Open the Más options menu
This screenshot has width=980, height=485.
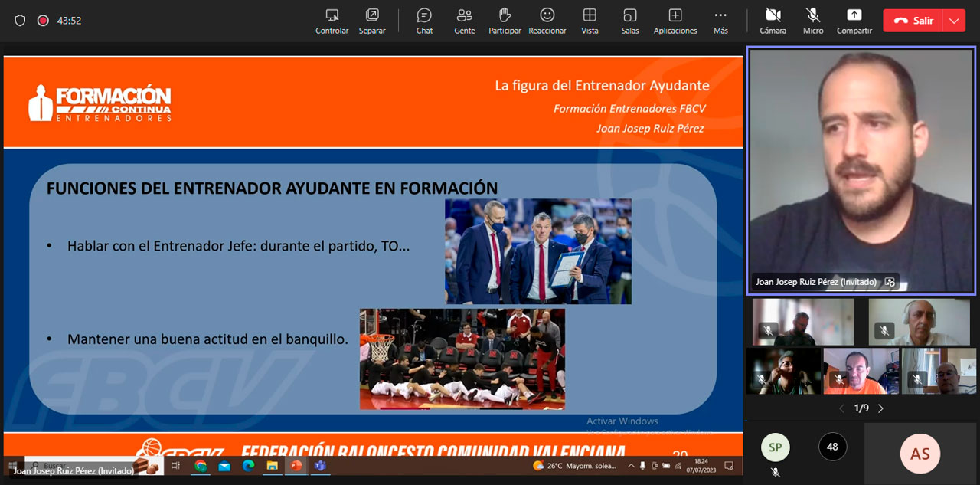(x=720, y=21)
